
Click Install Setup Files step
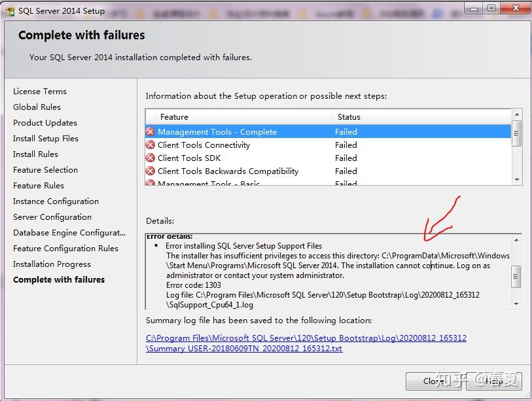pyautogui.click(x=45, y=139)
